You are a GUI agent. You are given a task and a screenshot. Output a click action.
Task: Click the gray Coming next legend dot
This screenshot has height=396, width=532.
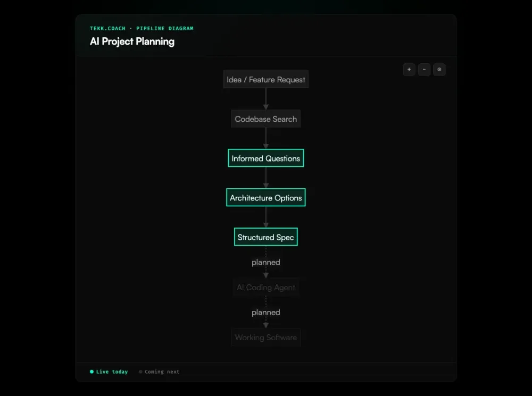point(140,372)
